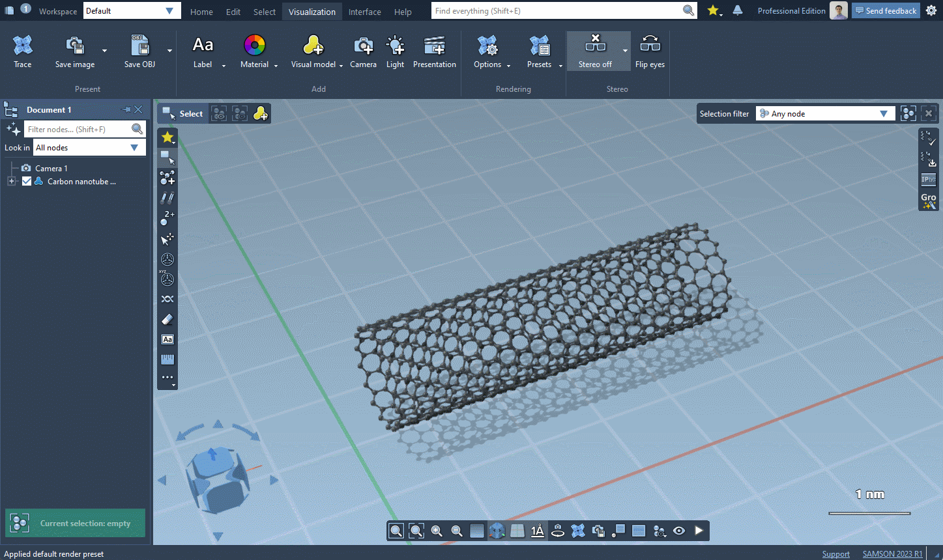Toggle the eye visibility icon in bottom toolbar

[x=679, y=531]
